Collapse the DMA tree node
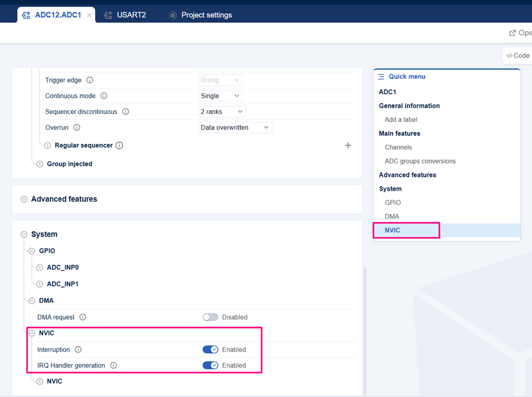 (32, 301)
